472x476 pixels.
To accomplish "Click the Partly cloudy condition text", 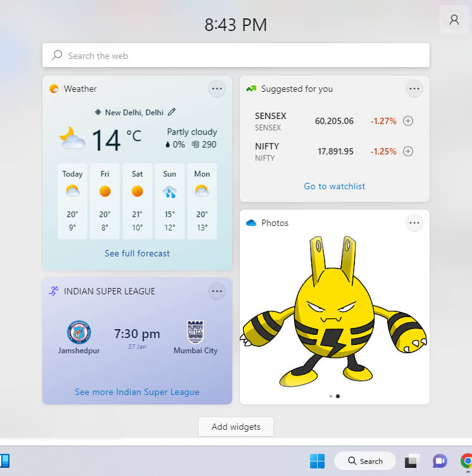I will (192, 132).
